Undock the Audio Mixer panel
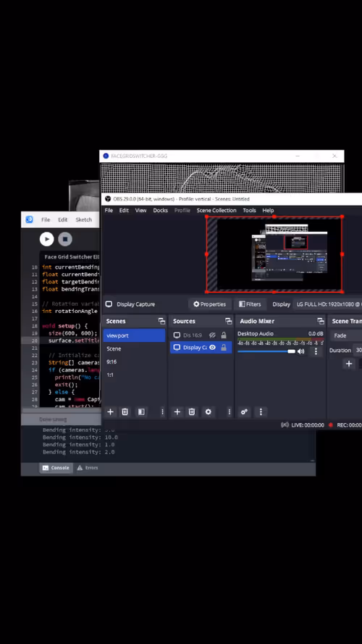 pos(321,321)
